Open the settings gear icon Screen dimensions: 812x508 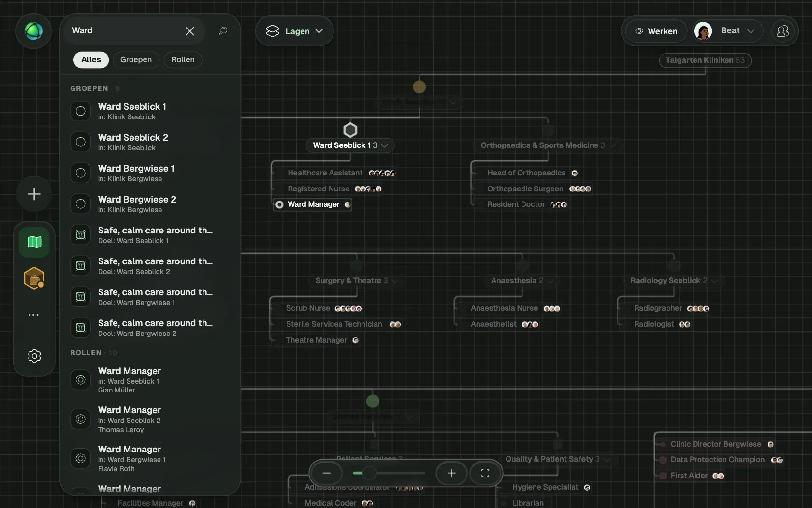coord(34,356)
